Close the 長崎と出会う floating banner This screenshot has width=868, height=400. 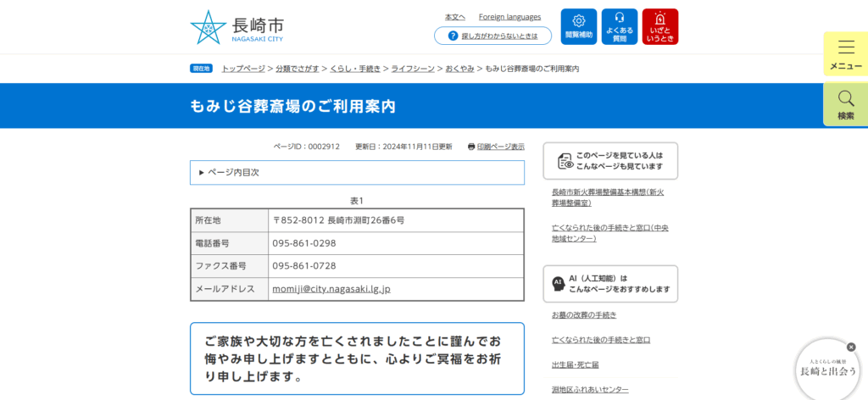point(851,347)
